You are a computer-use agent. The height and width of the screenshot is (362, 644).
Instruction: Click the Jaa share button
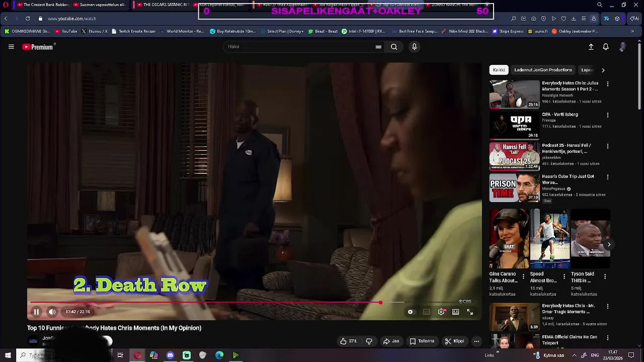click(x=391, y=341)
